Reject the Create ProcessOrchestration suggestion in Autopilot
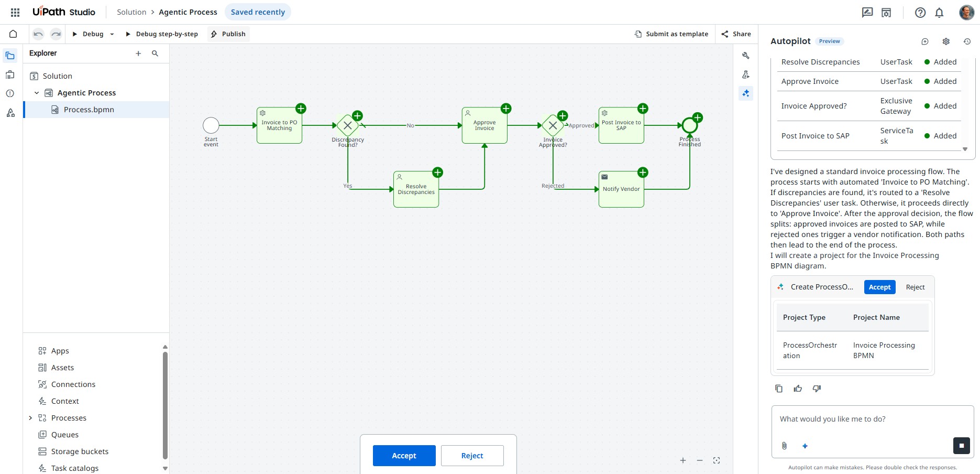 point(916,287)
